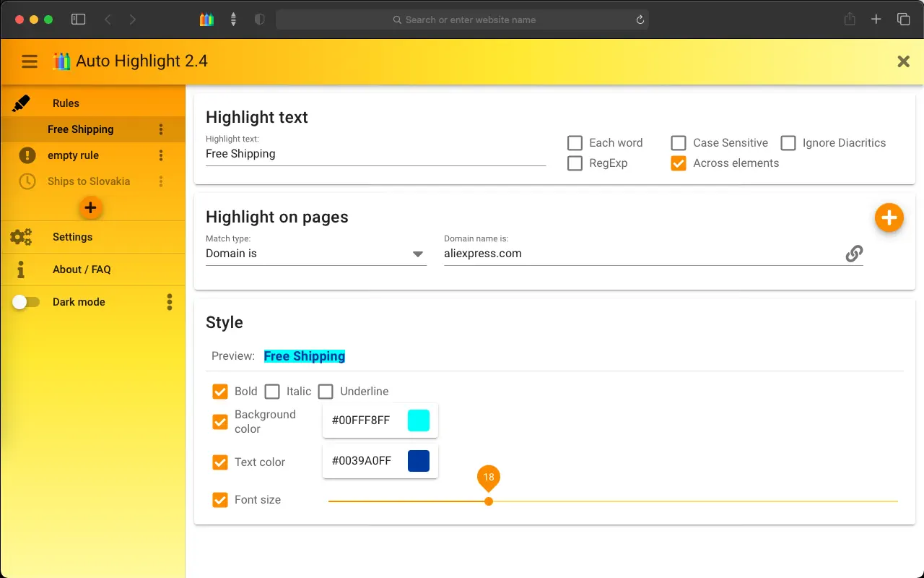Close the Auto Highlight panel
This screenshot has width=924, height=578.
pyautogui.click(x=903, y=61)
